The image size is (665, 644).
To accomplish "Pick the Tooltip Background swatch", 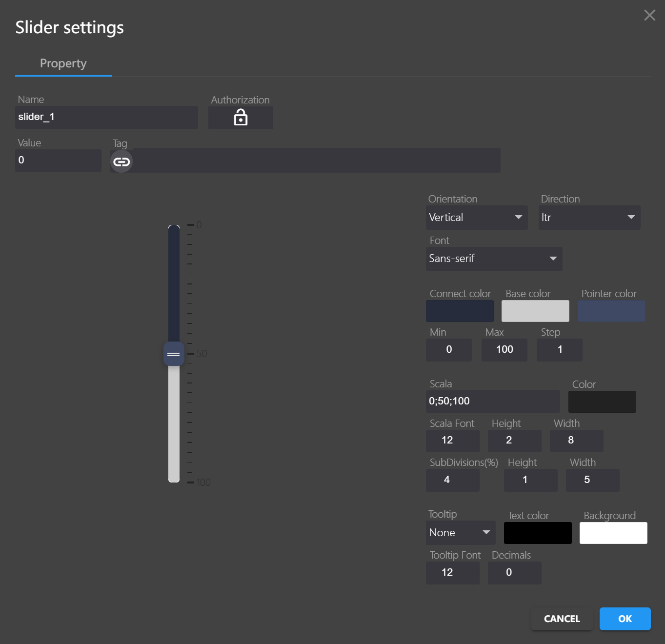I will tap(613, 533).
